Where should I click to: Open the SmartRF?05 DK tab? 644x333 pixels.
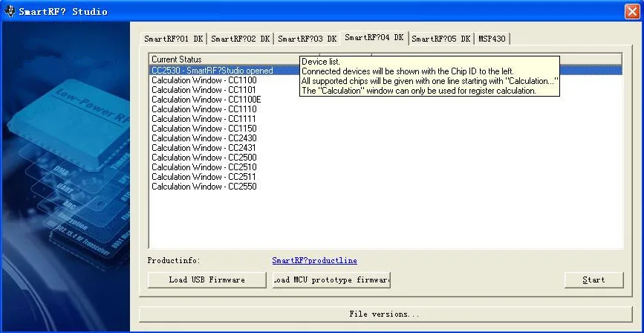click(x=441, y=39)
